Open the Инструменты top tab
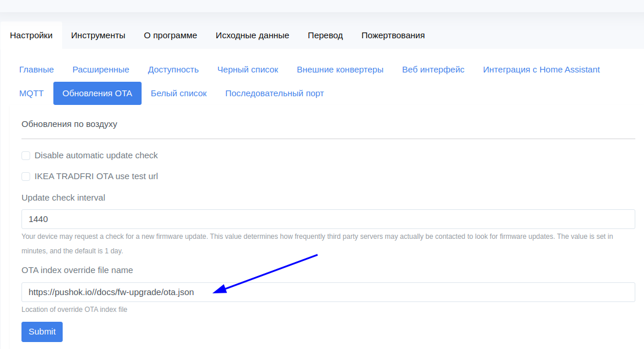The width and height of the screenshot is (644, 349). pos(98,35)
